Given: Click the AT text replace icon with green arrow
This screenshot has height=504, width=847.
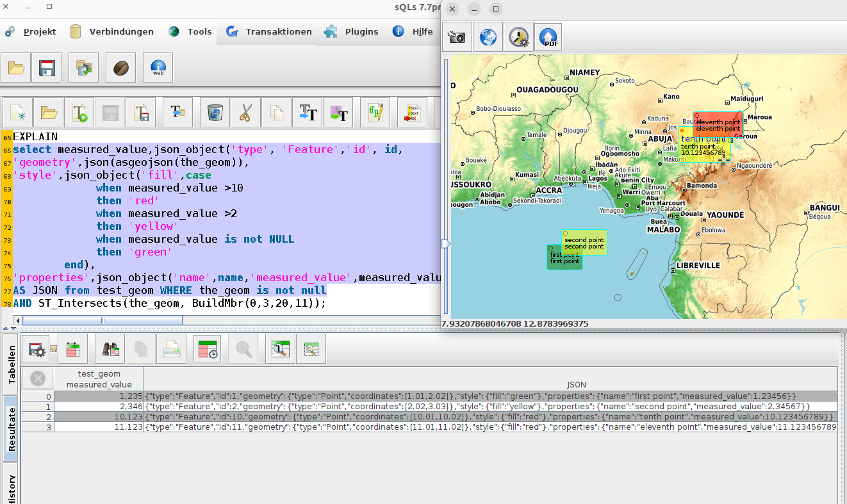Looking at the screenshot, I should click(338, 113).
